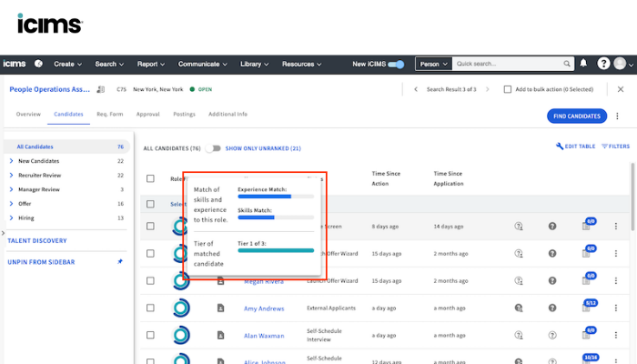Check the table header select-all checkbox
Image resolution: width=637 pixels, height=364 pixels.
click(150, 178)
